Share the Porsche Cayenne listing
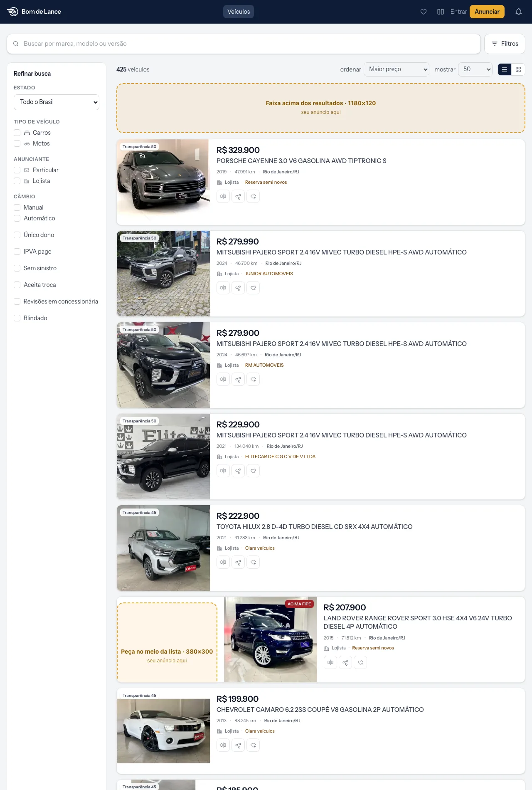 [238, 196]
